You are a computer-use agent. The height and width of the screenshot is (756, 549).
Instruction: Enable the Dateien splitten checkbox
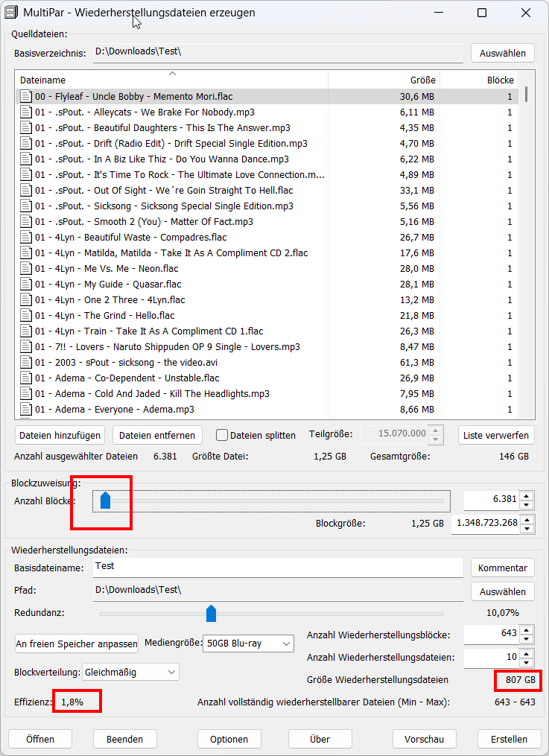click(222, 436)
